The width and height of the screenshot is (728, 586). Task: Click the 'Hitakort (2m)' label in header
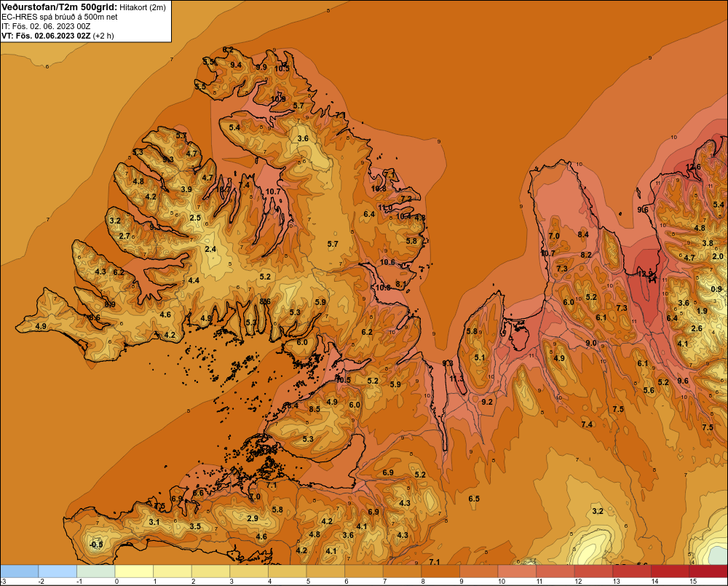pyautogui.click(x=143, y=7)
